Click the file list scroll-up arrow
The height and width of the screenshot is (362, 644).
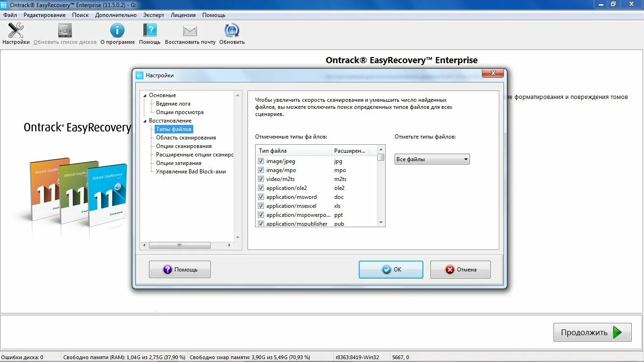(x=381, y=150)
